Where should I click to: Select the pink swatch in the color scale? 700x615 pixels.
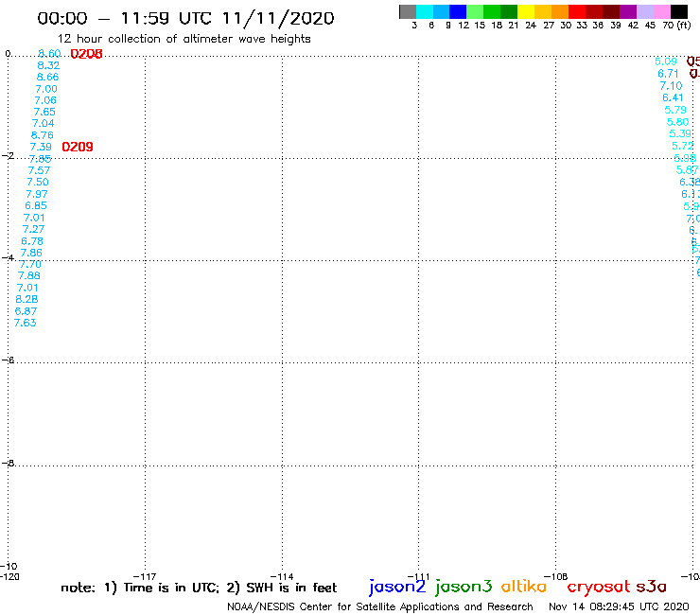coord(662,11)
